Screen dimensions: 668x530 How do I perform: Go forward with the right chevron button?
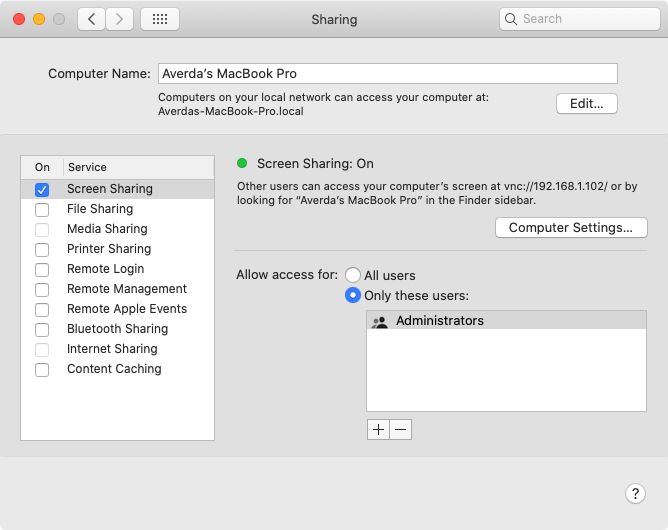click(x=119, y=19)
